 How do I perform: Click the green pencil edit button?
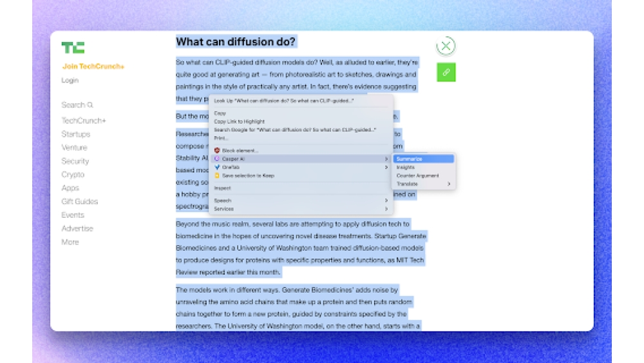(x=446, y=72)
